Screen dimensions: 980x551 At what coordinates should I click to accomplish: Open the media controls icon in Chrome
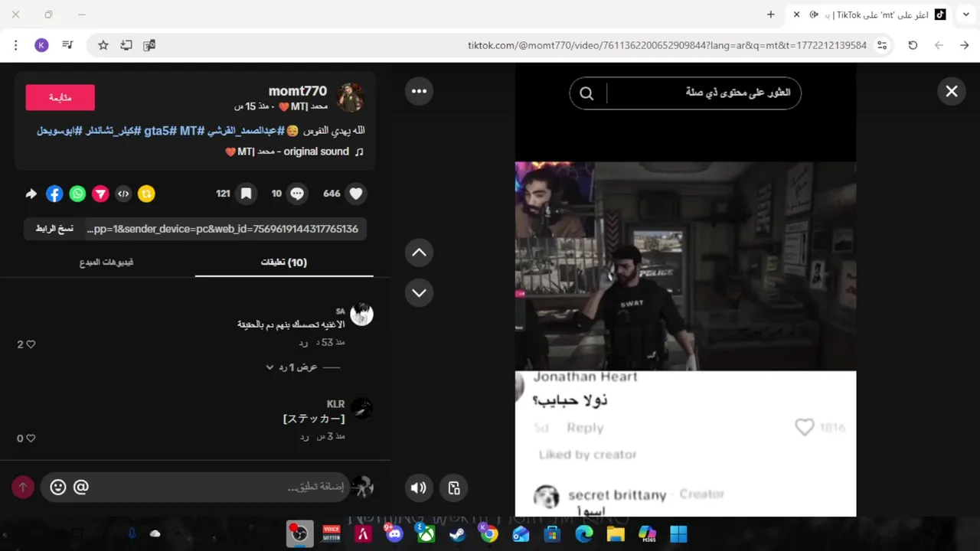67,45
